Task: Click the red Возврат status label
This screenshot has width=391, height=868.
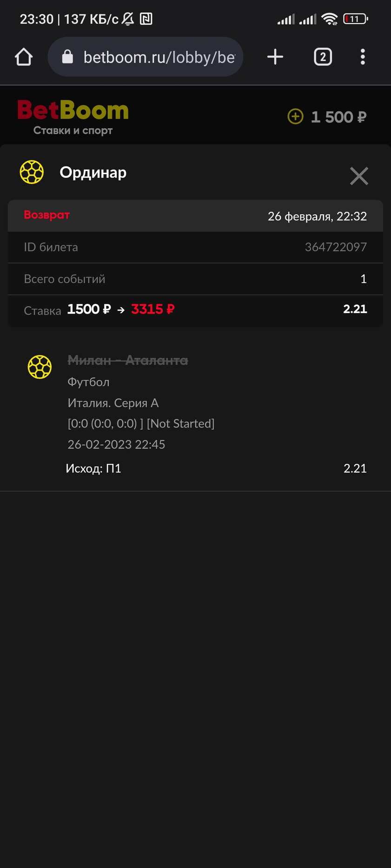Action: (47, 215)
